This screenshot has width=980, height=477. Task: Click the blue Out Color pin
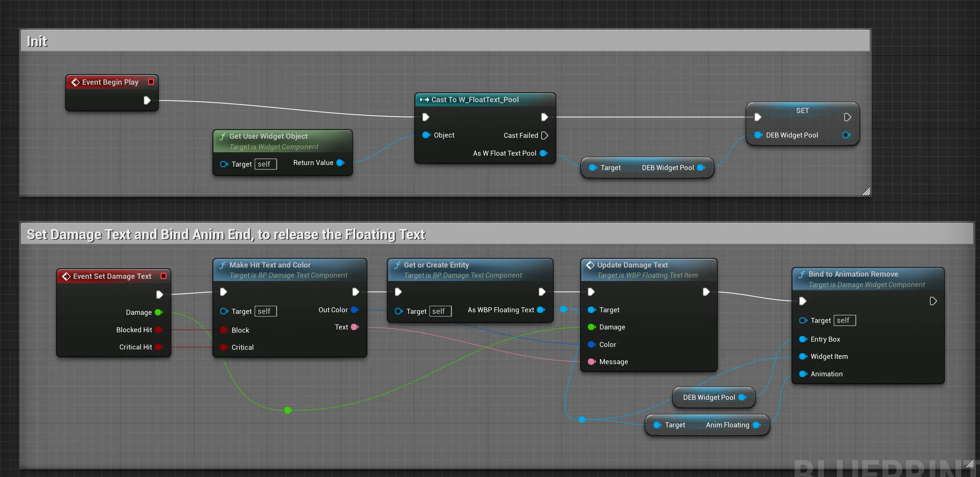pyautogui.click(x=355, y=310)
